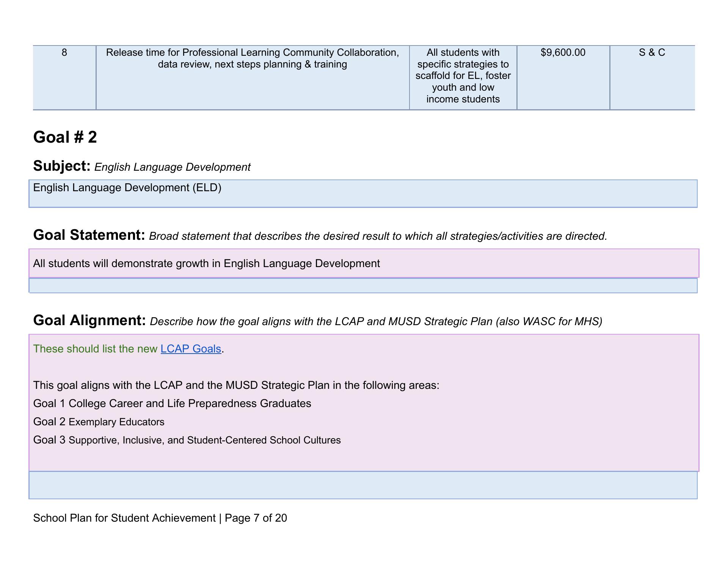Viewport: 728px width, 563px height.
Task: Open the LCAP Goals hyperlink
Action: coord(191,349)
